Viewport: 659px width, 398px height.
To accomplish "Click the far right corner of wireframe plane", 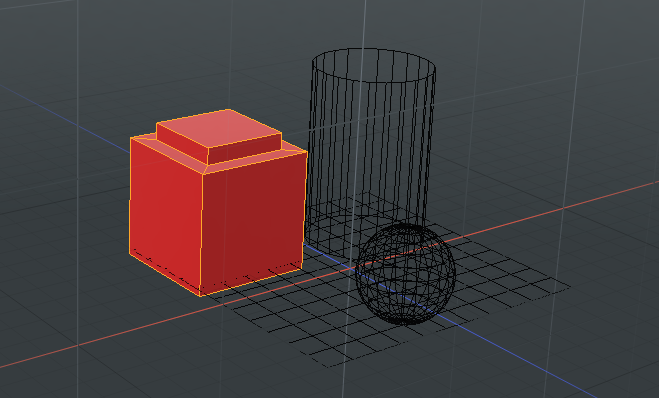I will pos(569,287).
